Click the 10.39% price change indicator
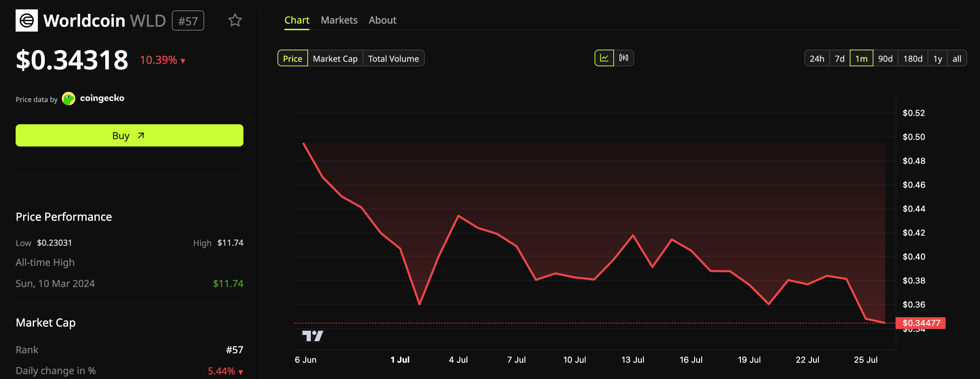980x379 pixels. (x=163, y=60)
